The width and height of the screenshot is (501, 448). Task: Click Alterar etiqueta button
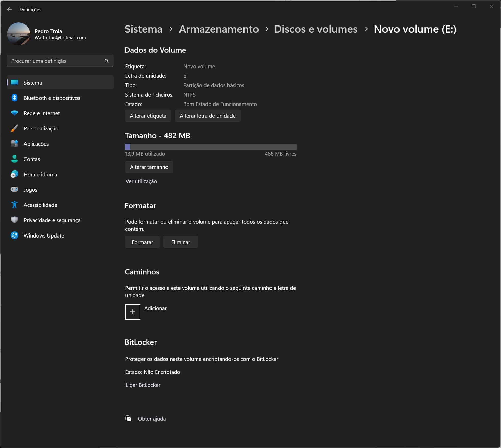click(x=148, y=115)
